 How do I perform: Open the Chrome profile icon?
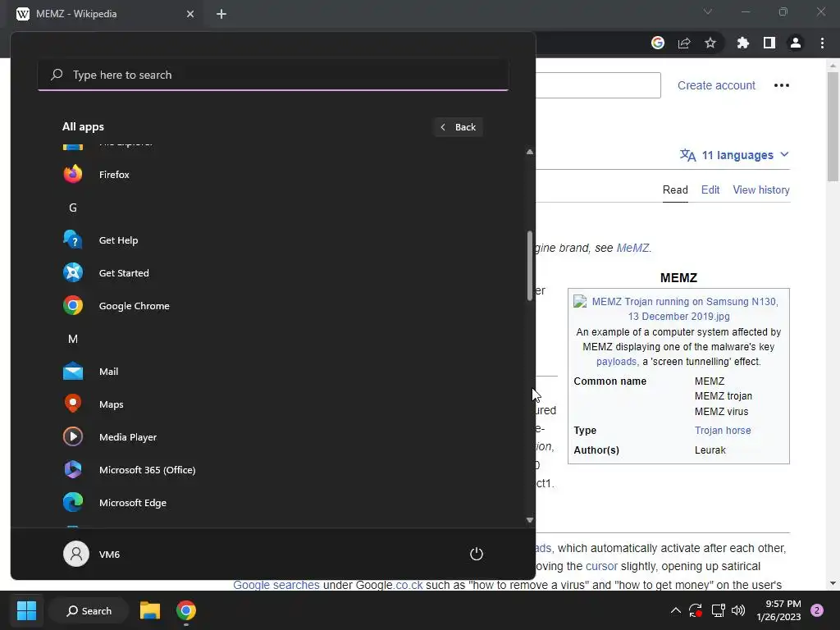(x=795, y=43)
